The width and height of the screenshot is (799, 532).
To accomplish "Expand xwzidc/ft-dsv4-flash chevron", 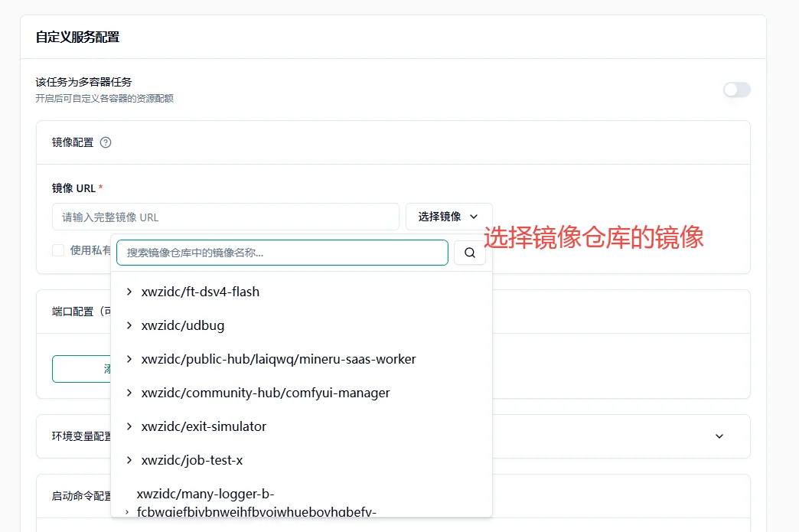I will 129,292.
